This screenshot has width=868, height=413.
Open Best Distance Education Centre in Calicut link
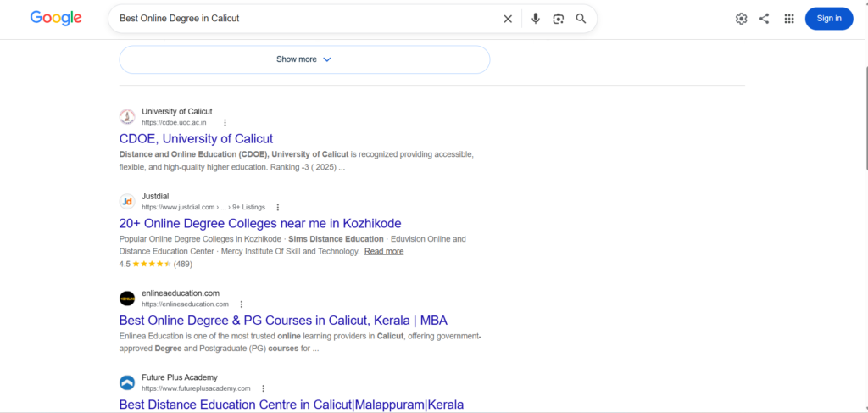pyautogui.click(x=292, y=405)
